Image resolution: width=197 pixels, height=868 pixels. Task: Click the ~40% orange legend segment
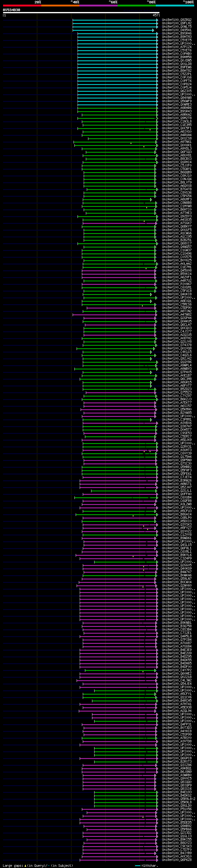pyautogui.click(x=60, y=6)
